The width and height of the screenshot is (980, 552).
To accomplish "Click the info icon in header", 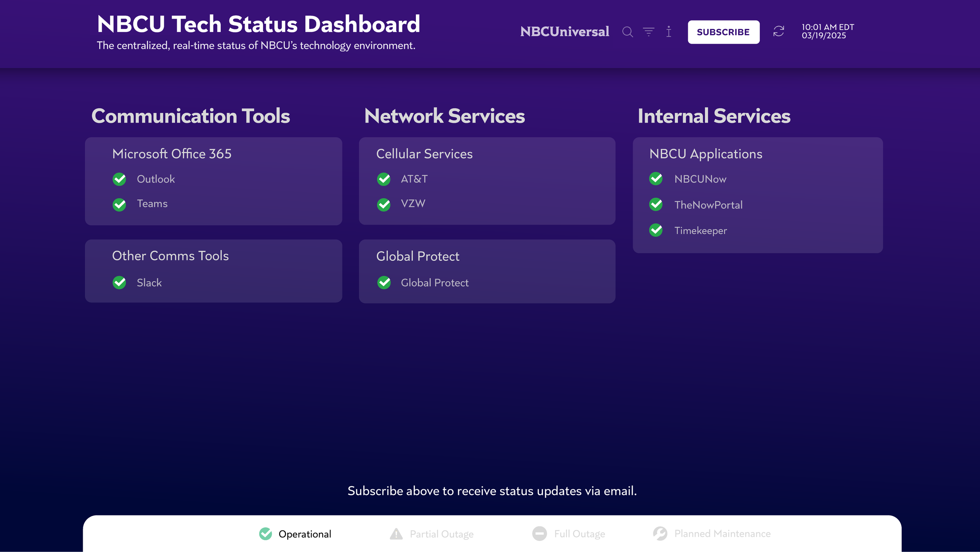I will tap(669, 31).
